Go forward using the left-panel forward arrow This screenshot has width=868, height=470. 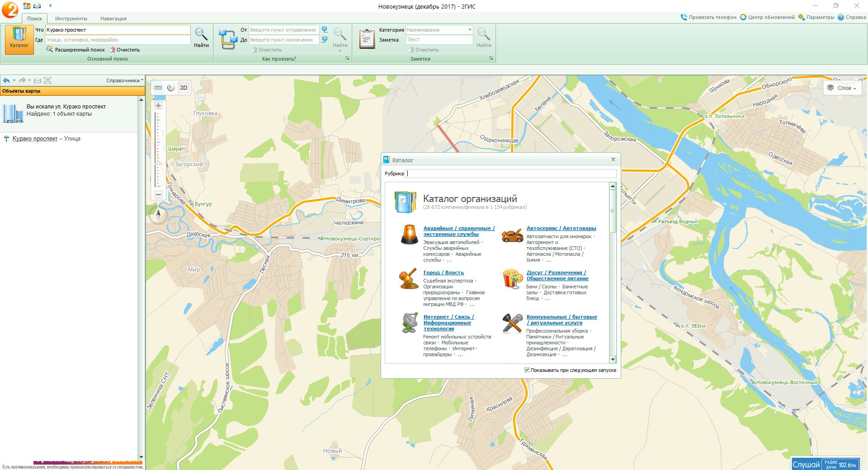click(22, 80)
